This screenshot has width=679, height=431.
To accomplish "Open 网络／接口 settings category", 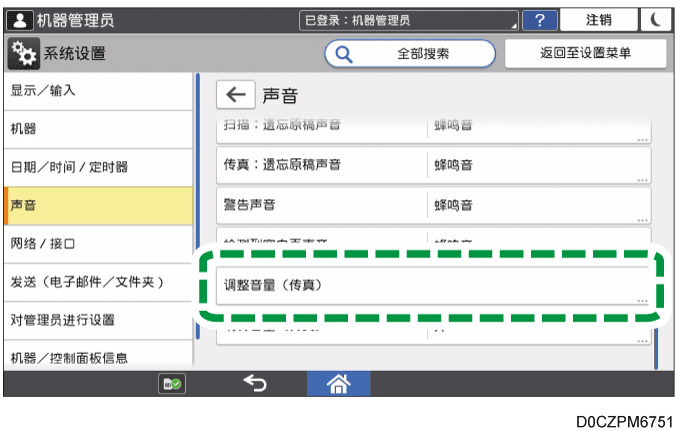I will point(97,243).
